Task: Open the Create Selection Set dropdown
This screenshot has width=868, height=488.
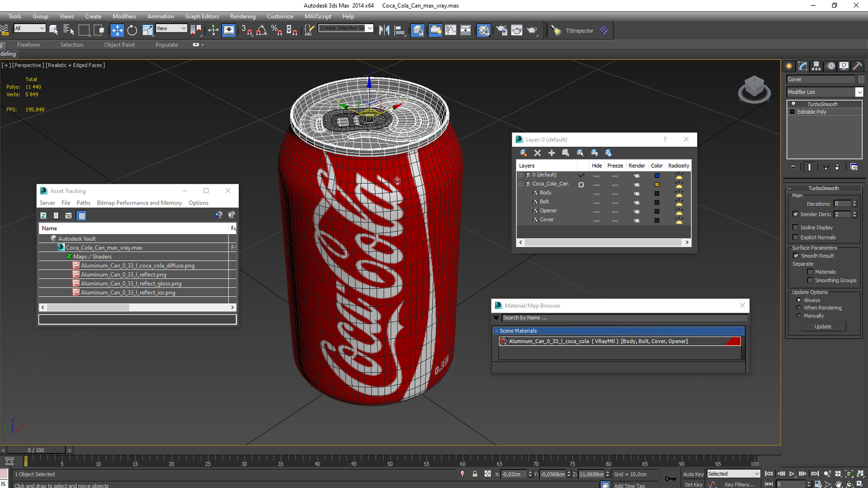Action: pyautogui.click(x=346, y=28)
